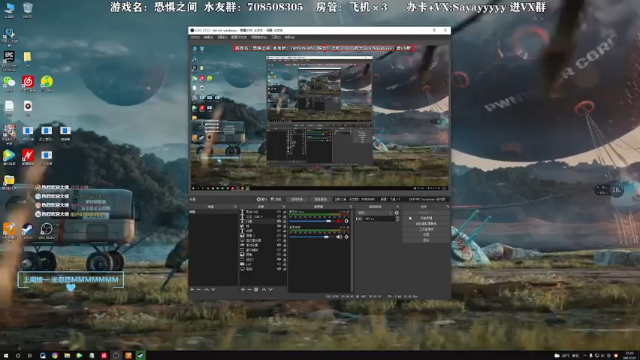Toggle visibility eye of the topmost source
Image resolution: width=640 pixels, height=360 pixels.
(279, 212)
